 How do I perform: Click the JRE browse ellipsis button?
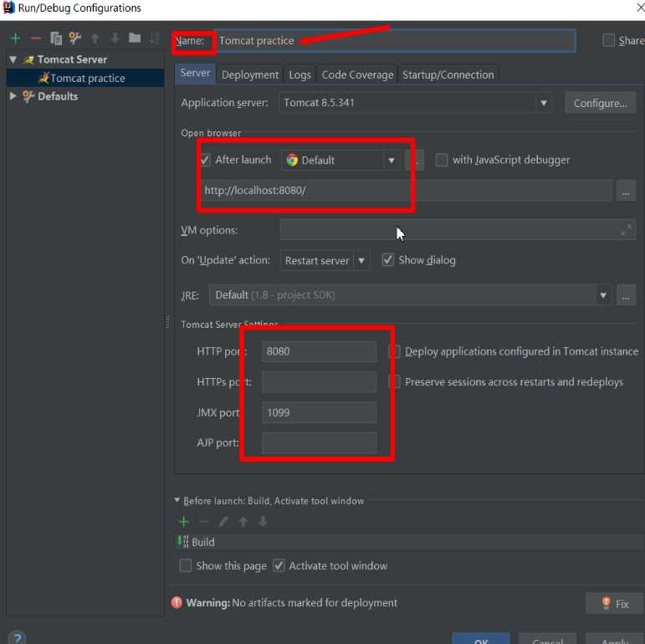(626, 295)
